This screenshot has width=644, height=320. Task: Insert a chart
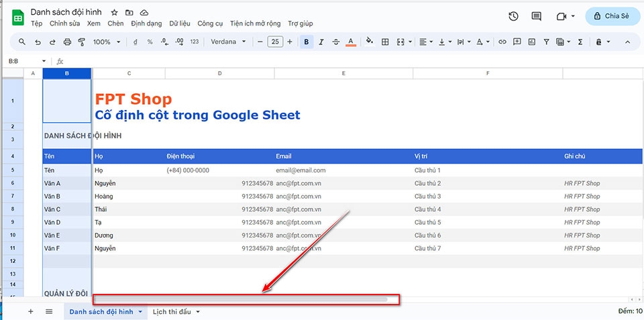pyautogui.click(x=532, y=42)
